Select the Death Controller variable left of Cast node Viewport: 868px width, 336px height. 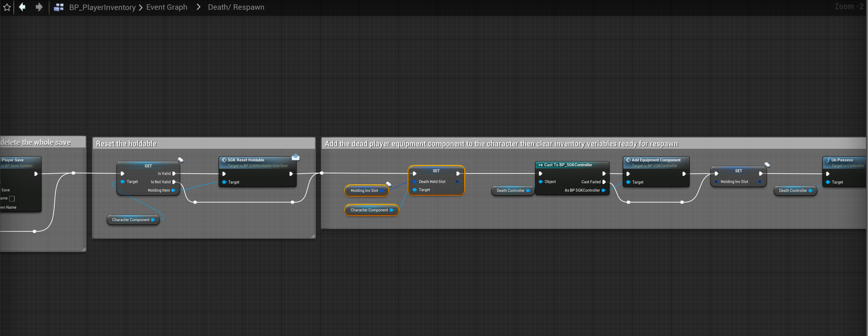click(x=510, y=191)
